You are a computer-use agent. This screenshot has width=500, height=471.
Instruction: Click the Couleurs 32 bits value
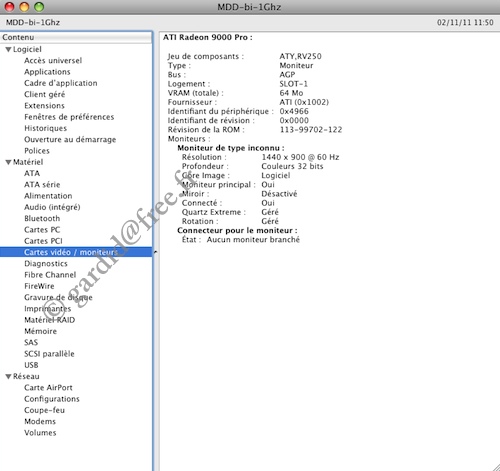(292, 166)
